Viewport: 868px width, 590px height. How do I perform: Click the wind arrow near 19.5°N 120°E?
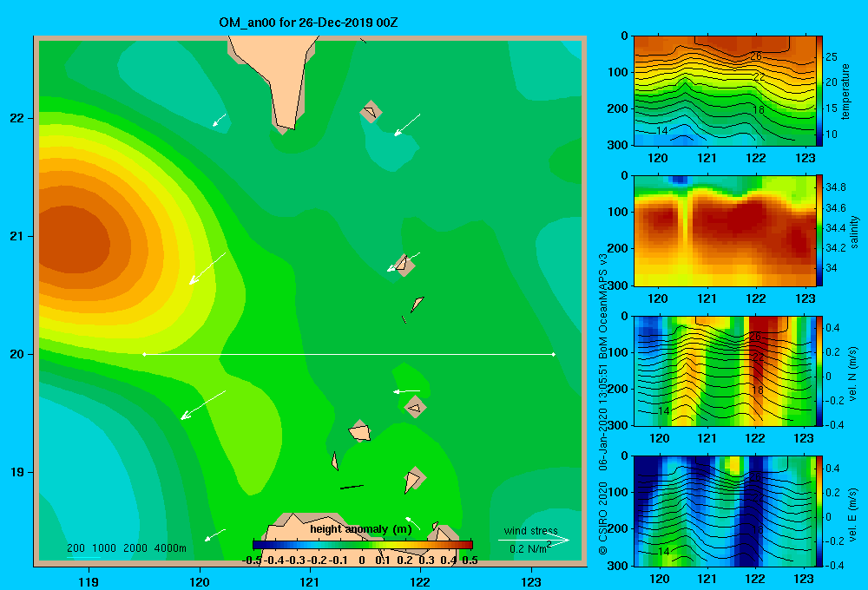203,405
